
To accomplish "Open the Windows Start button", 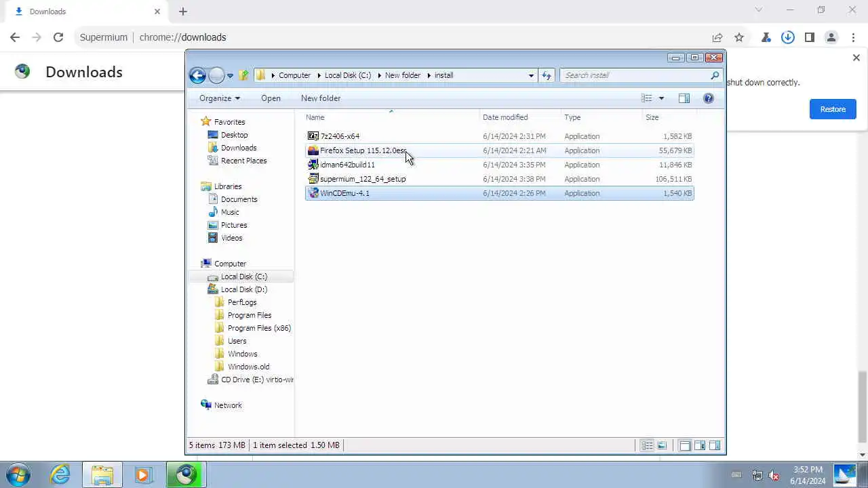I will click(18, 474).
